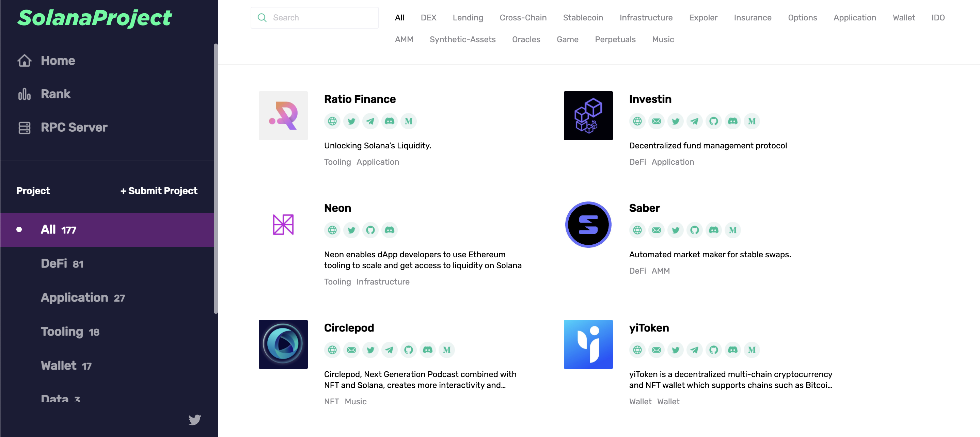Open Neon logo thumbnail
This screenshot has height=437, width=980.
[x=283, y=224]
